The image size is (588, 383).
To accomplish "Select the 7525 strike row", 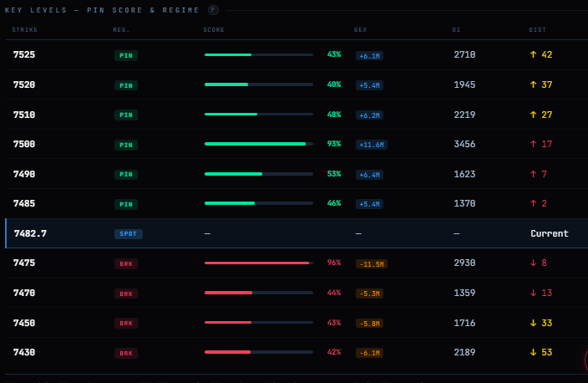I will [x=297, y=55].
